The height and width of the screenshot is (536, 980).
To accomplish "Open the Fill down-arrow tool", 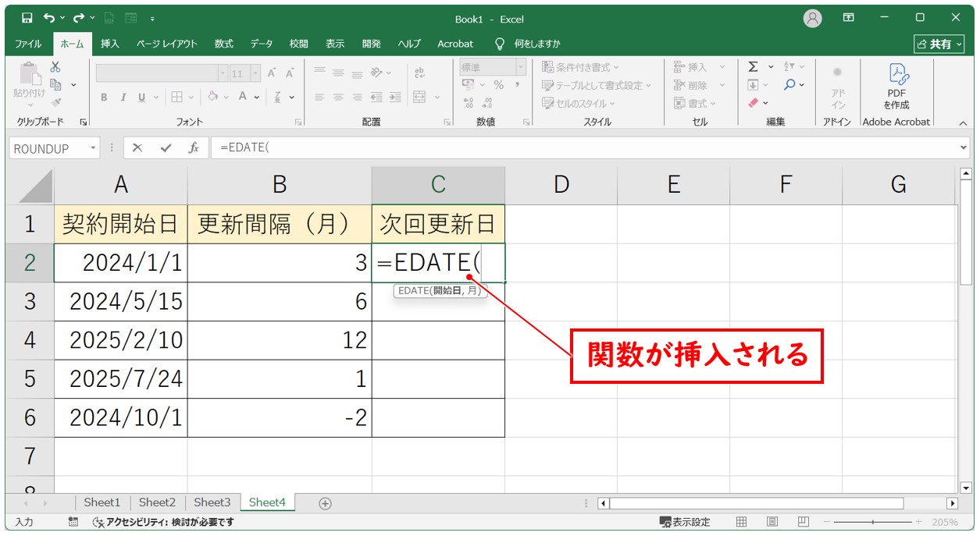I will click(753, 84).
